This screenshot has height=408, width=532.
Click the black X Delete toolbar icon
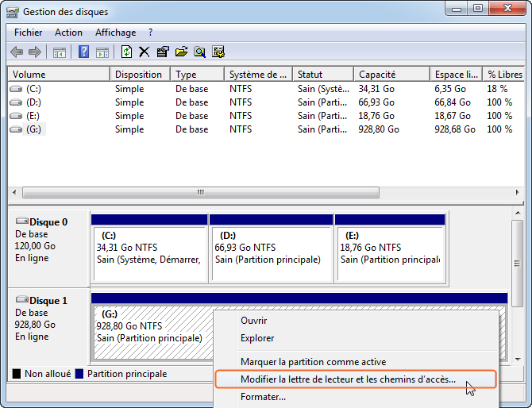[x=145, y=52]
